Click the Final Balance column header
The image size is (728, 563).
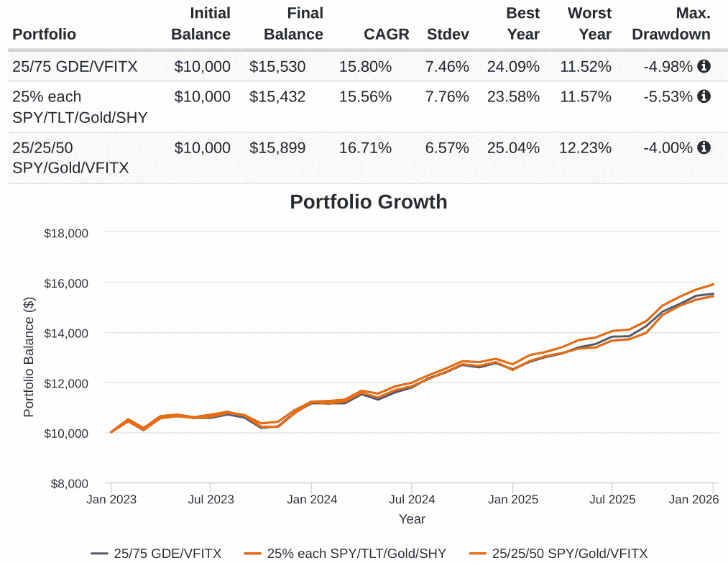(x=293, y=24)
